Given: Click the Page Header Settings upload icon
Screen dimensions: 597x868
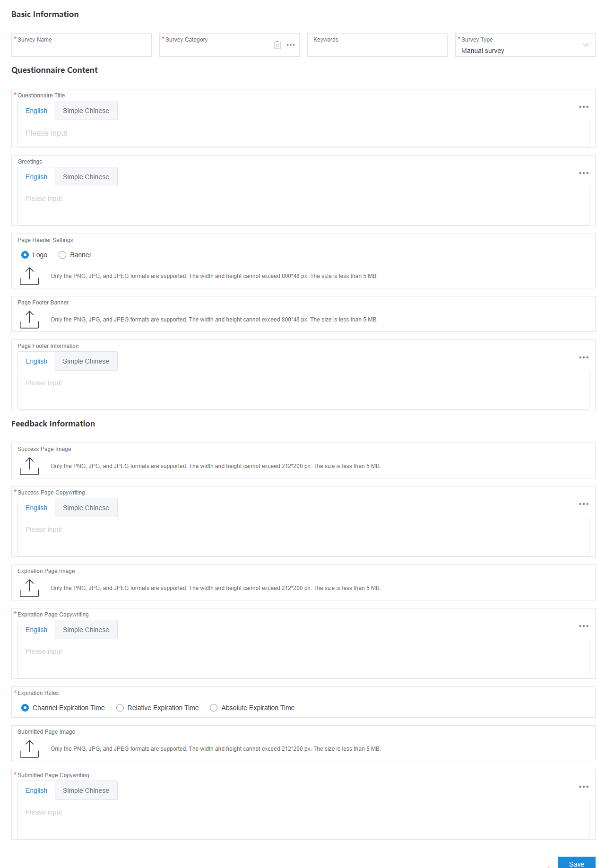Looking at the screenshot, I should [x=29, y=276].
